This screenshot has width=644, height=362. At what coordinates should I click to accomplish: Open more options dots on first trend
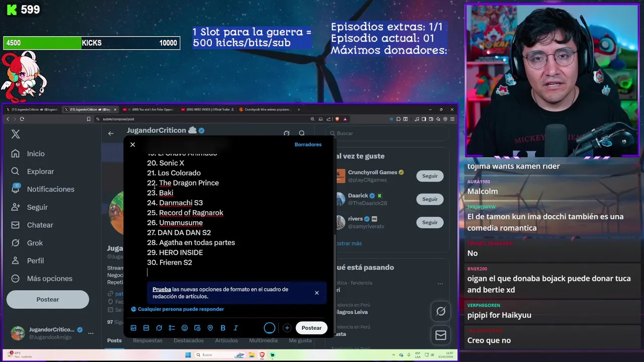tap(440, 284)
